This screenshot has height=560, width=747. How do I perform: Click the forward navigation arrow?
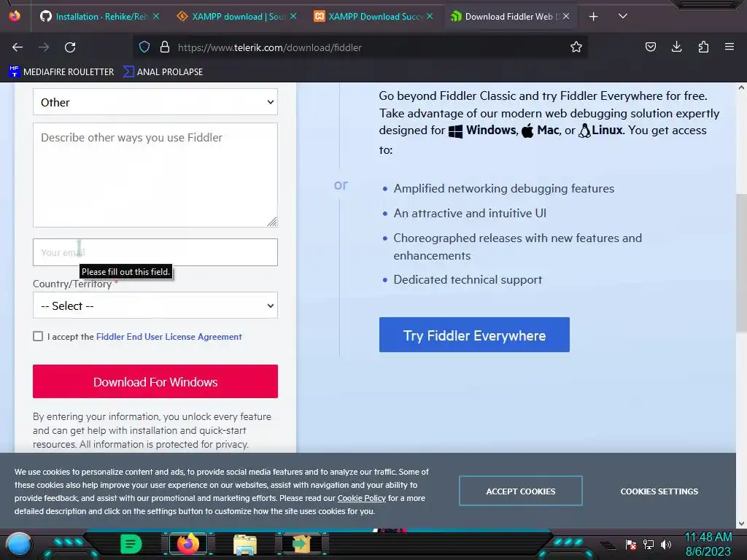click(44, 47)
